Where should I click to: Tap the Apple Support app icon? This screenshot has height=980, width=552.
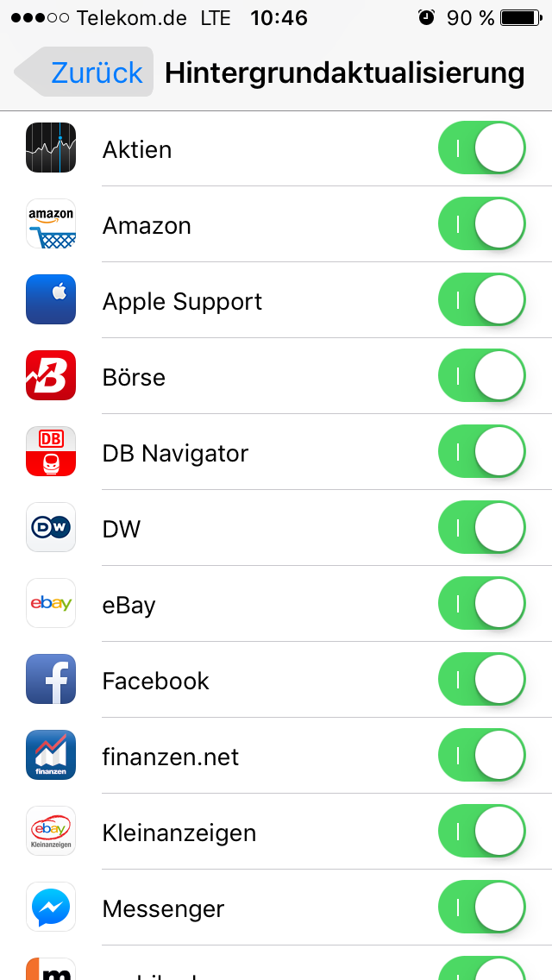[51, 300]
